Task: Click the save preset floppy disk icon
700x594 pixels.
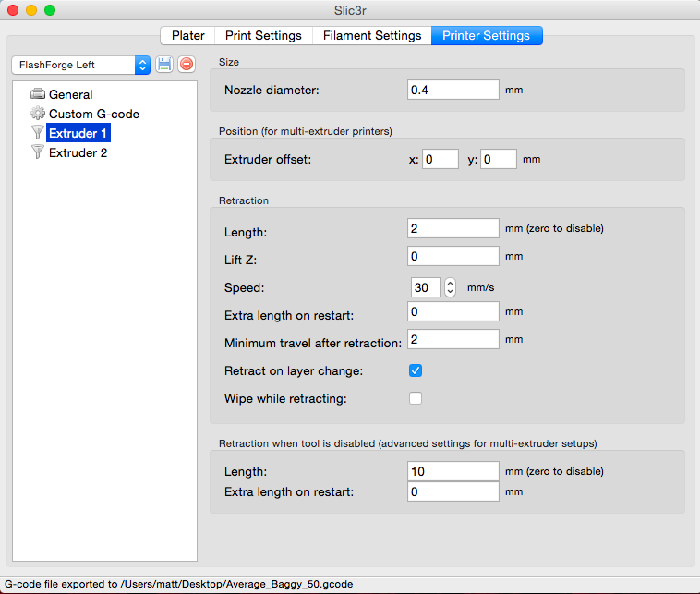Action: click(164, 65)
